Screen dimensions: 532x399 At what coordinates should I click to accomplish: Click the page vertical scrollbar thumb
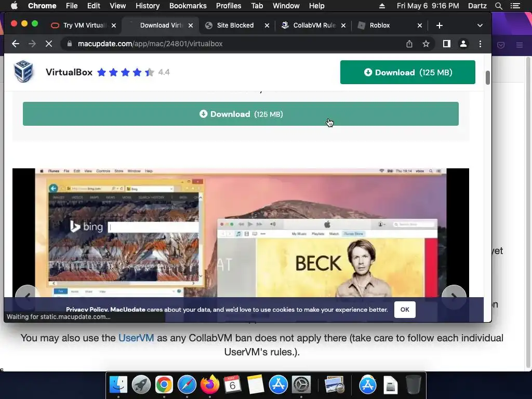click(487, 78)
